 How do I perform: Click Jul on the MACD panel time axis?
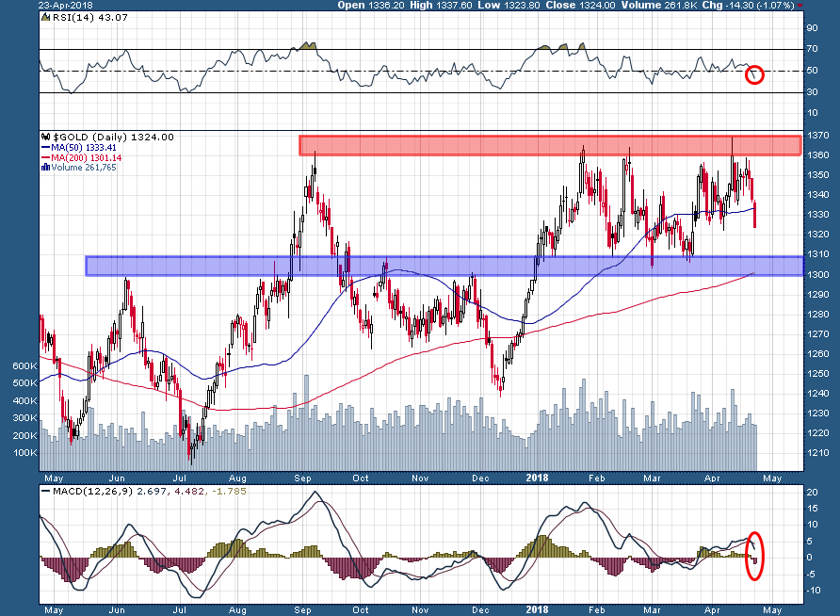click(x=180, y=610)
